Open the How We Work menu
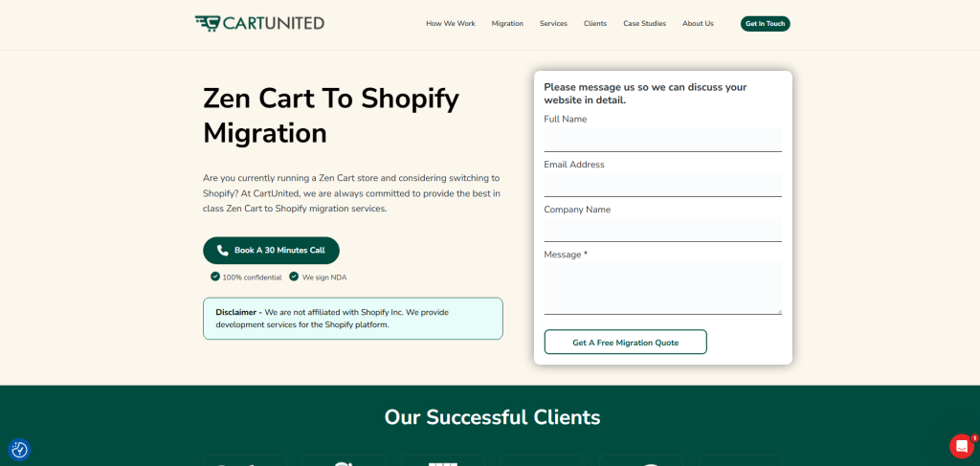This screenshot has width=980, height=466. click(x=451, y=24)
